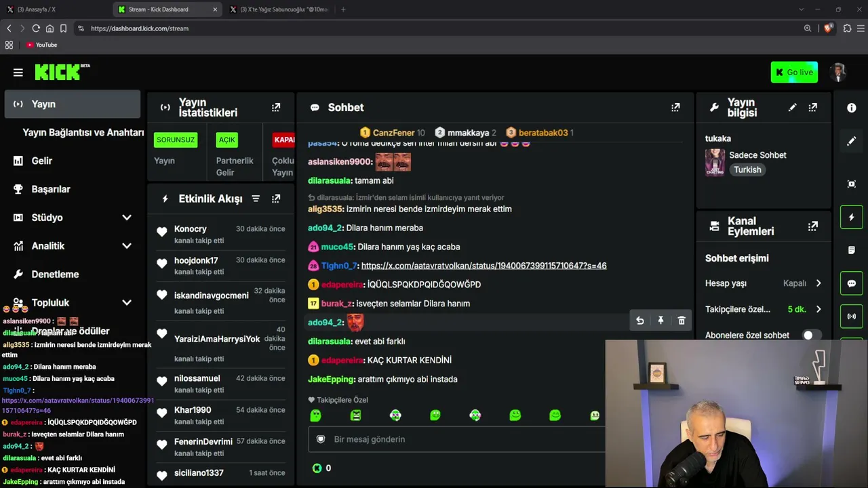Pop out the Kanal Eylemleri panel
The width and height of the screenshot is (868, 488).
coord(812,226)
